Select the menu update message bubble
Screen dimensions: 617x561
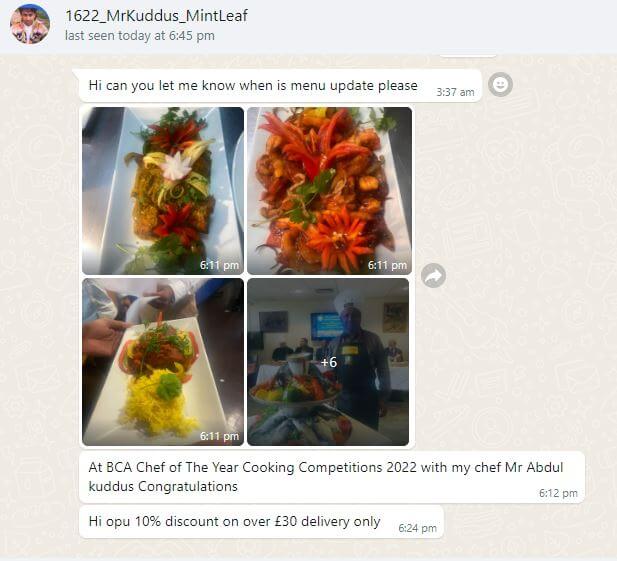[280, 85]
